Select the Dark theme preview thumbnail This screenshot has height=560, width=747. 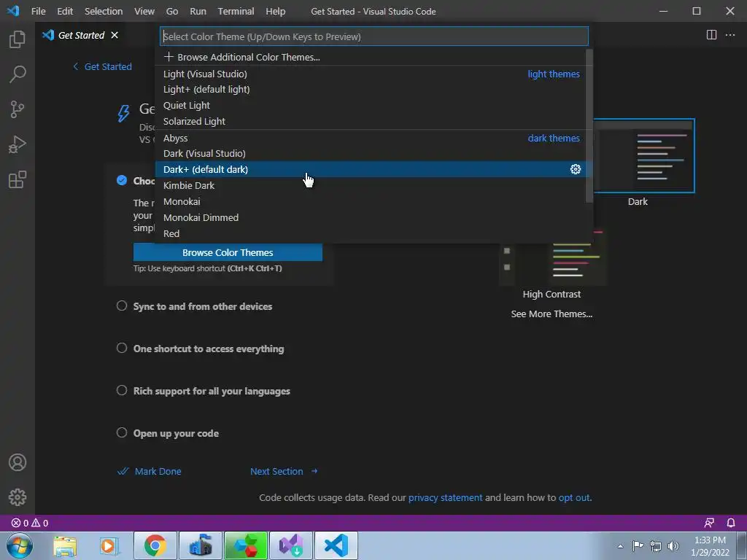point(643,156)
